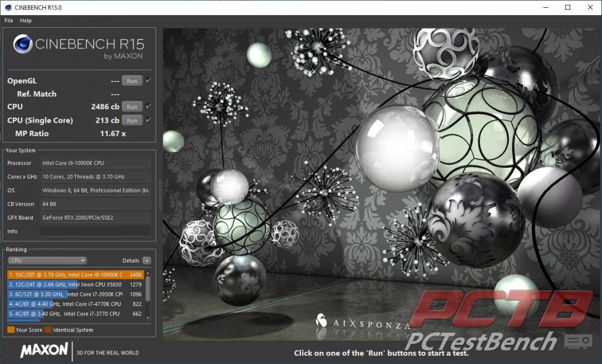
Task: Open the Help menu
Action: pyautogui.click(x=26, y=21)
